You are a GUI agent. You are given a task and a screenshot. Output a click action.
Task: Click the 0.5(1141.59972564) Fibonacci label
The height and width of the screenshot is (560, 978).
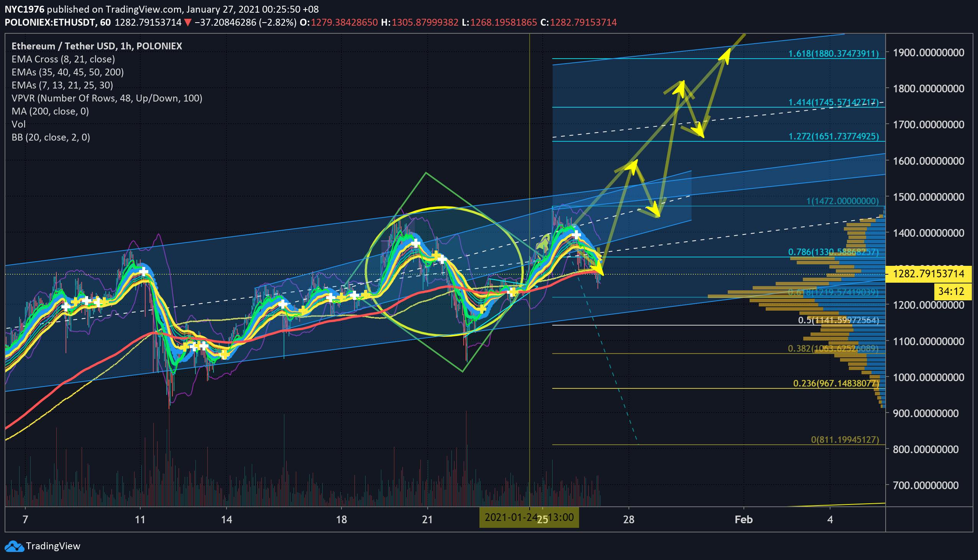tap(839, 320)
